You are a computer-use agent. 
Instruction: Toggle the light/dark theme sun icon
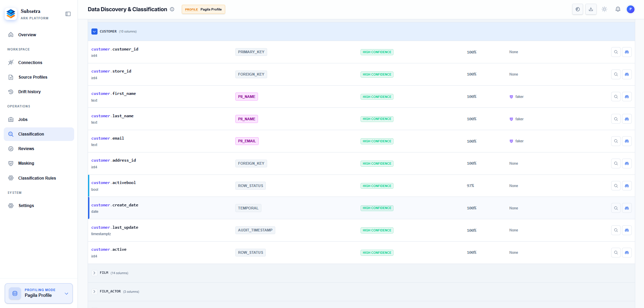(x=604, y=9)
